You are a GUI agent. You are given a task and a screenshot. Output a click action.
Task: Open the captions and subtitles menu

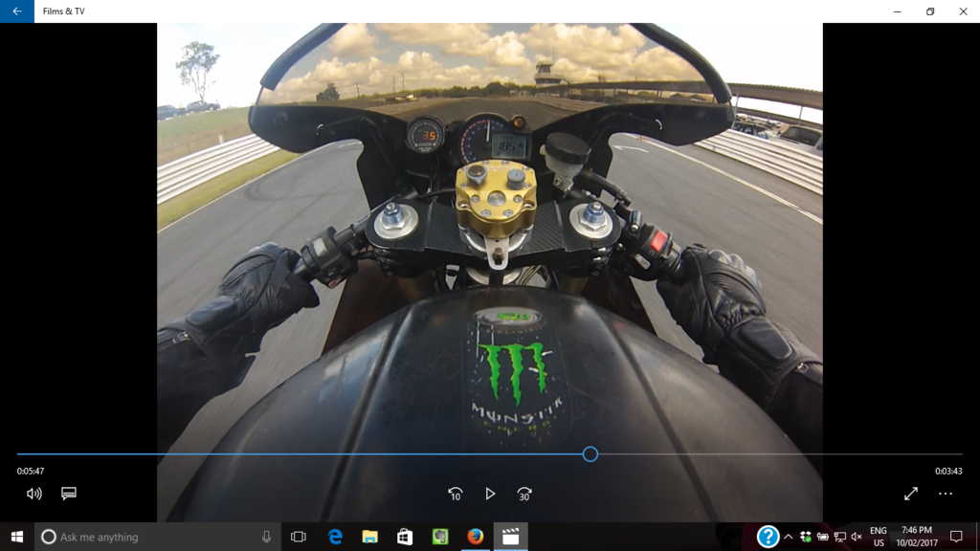69,494
